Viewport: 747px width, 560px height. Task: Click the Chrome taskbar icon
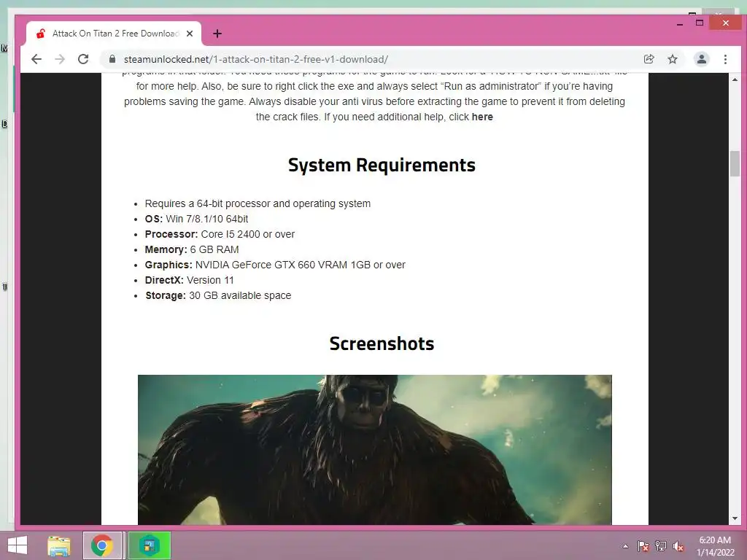click(x=102, y=545)
